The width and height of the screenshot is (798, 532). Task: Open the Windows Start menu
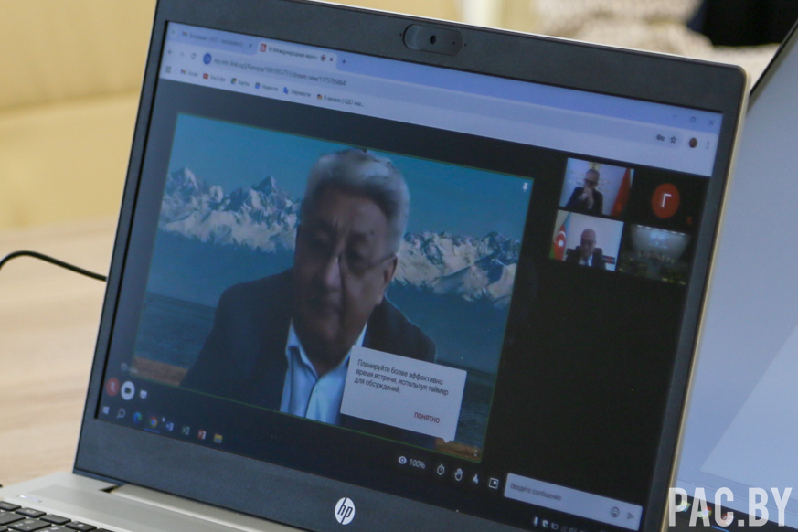click(105, 410)
